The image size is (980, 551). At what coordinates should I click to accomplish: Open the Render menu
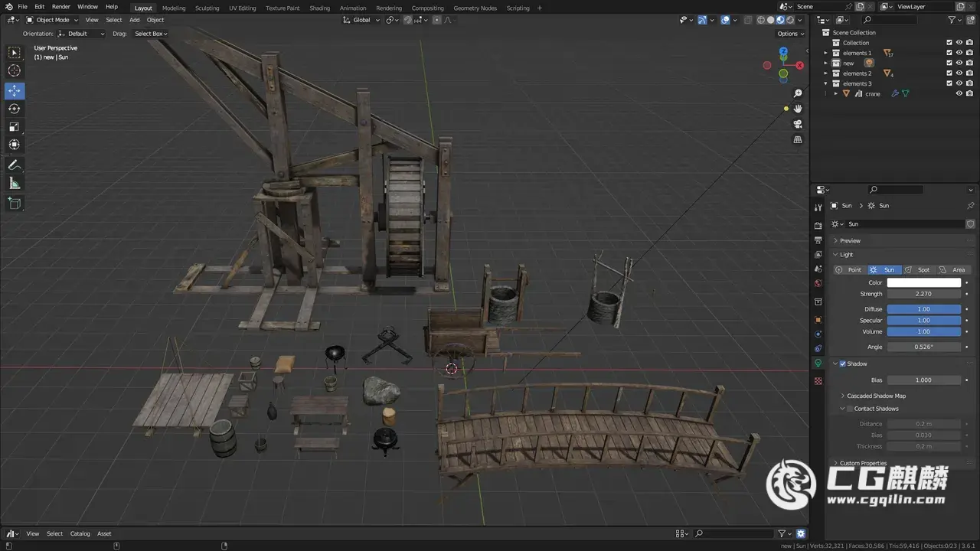(x=60, y=7)
